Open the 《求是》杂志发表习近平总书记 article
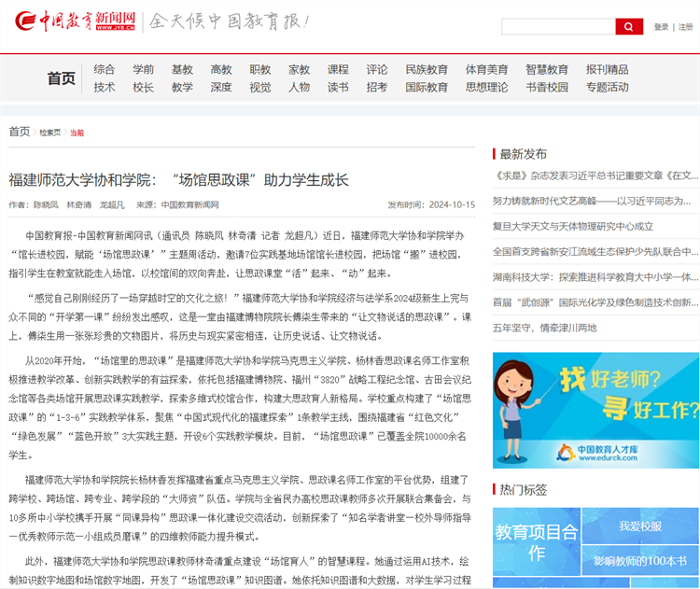The height and width of the screenshot is (589, 700). click(x=595, y=175)
